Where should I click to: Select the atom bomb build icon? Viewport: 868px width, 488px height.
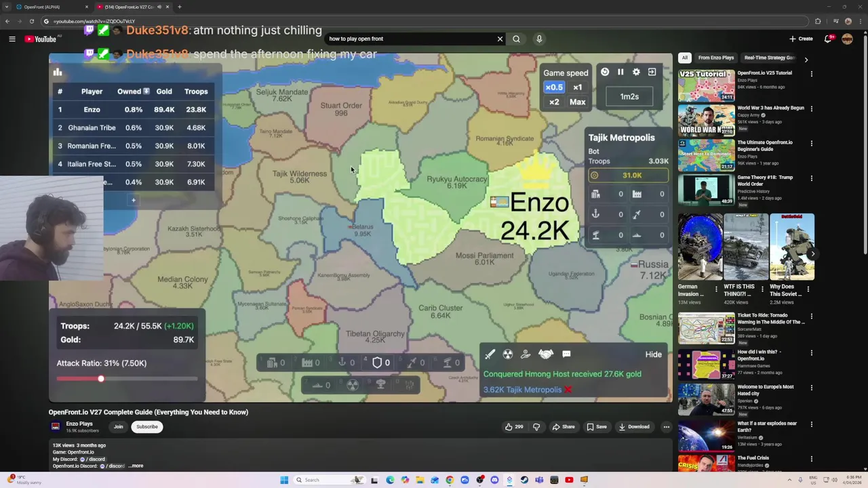353,385
